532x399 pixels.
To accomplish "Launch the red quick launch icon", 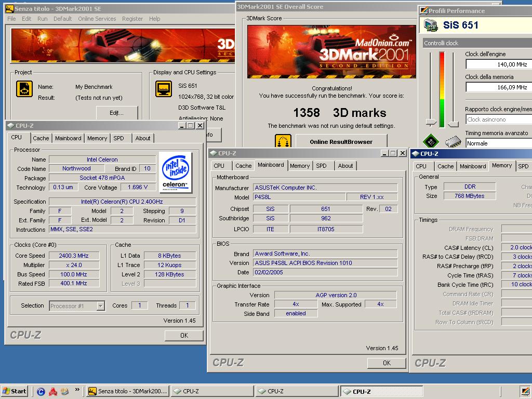I will pyautogui.click(x=53, y=392).
